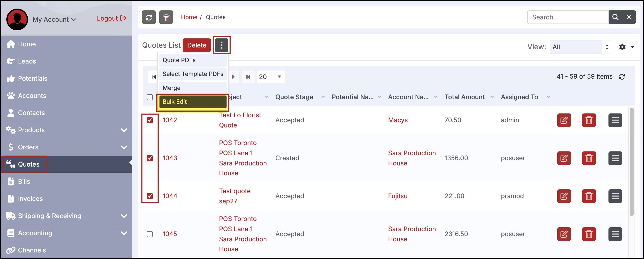The image size is (644, 259).
Task: Open the View All dropdown
Action: [581, 47]
